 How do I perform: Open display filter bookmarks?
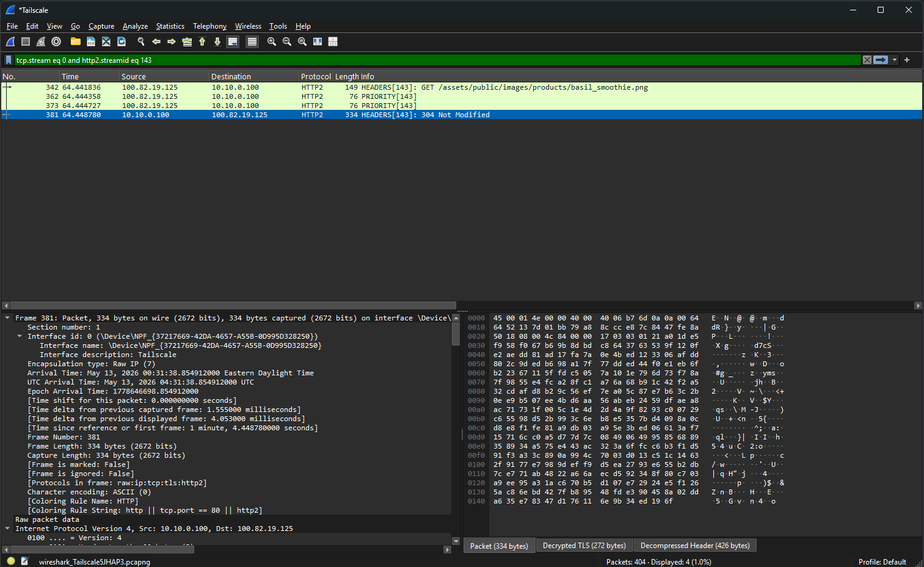point(9,60)
